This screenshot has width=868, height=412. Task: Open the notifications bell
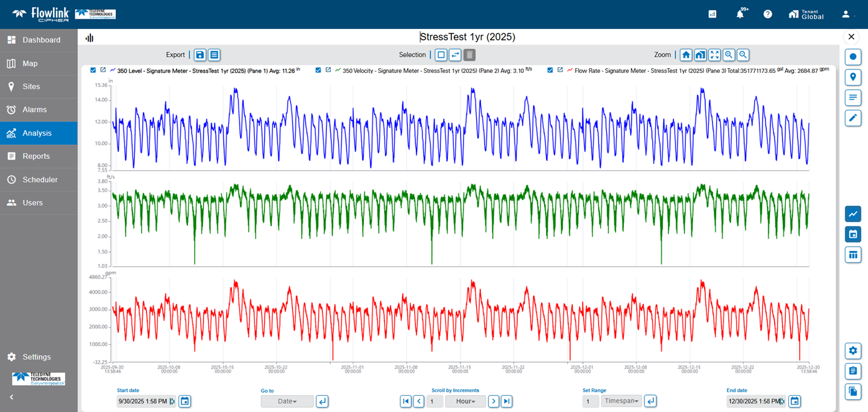click(x=740, y=14)
